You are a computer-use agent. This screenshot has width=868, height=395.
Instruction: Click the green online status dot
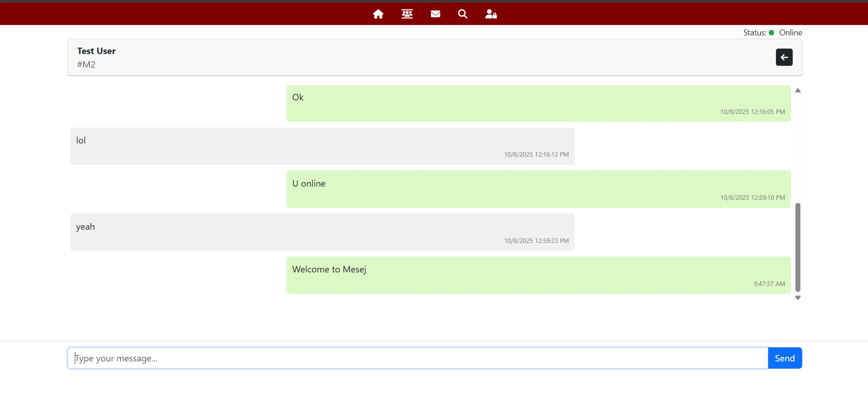pyautogui.click(x=771, y=33)
